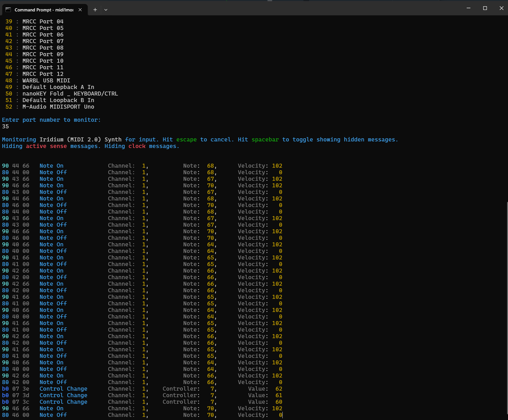This screenshot has height=420, width=508.
Task: Expand the new tab profile dropdown
Action: point(106,10)
